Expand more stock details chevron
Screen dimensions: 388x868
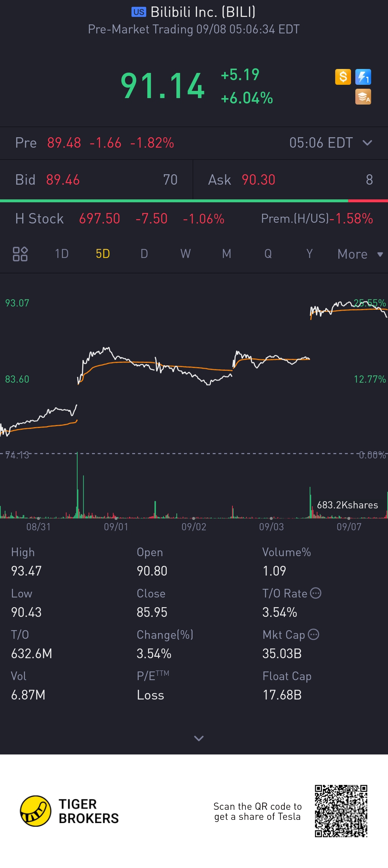(x=199, y=738)
